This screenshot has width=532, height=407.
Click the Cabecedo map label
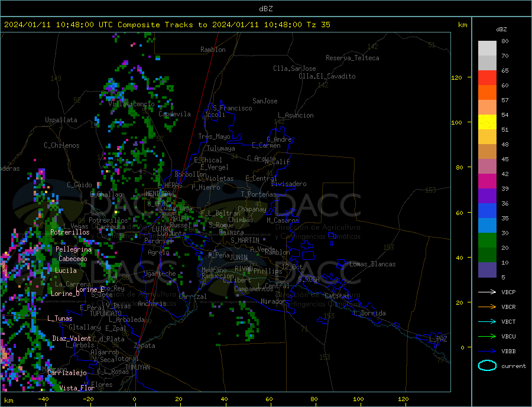73,259
